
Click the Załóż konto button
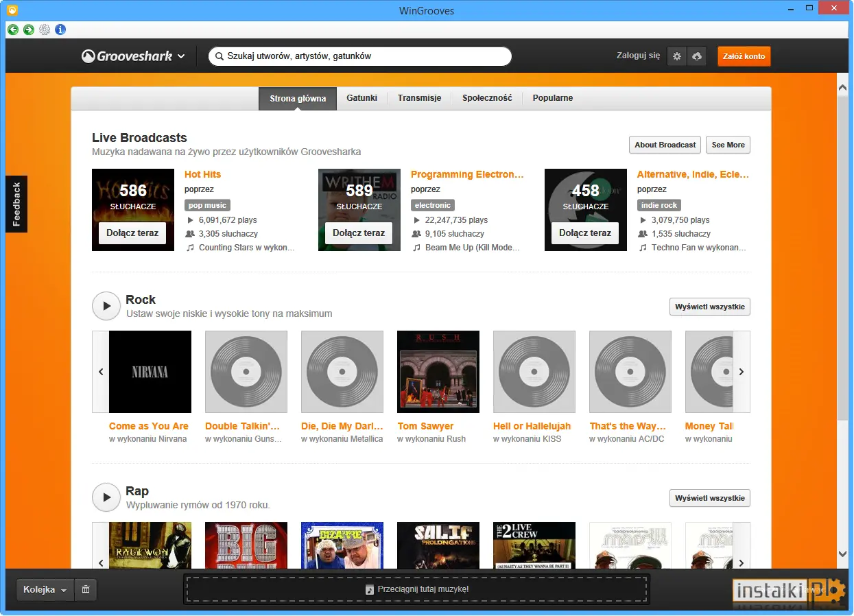pos(744,56)
